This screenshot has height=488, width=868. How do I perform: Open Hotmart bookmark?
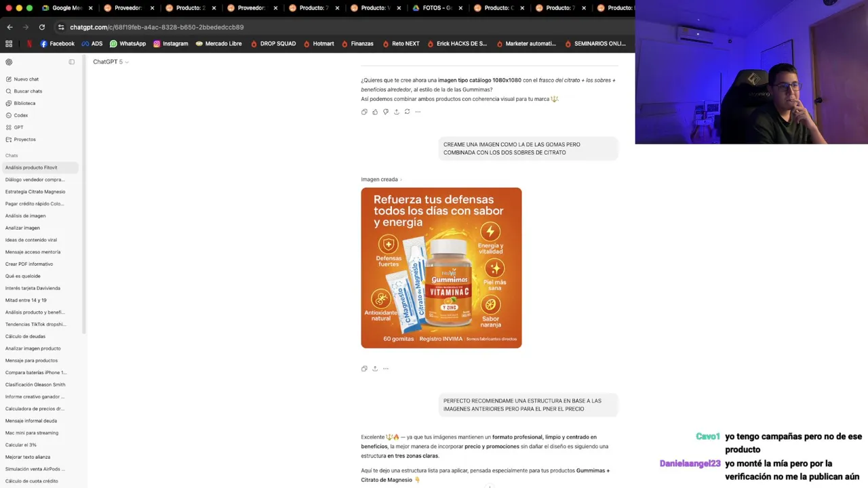tap(319, 43)
